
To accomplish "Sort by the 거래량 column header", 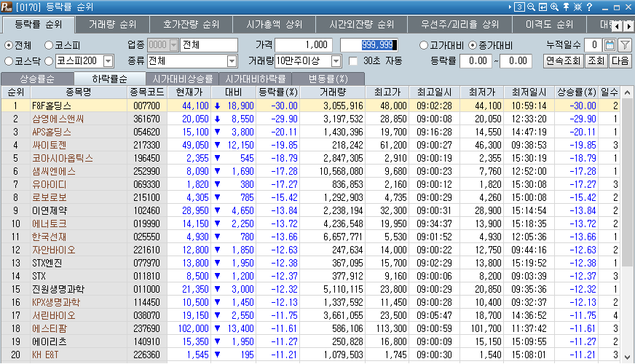I will pos(333,92).
